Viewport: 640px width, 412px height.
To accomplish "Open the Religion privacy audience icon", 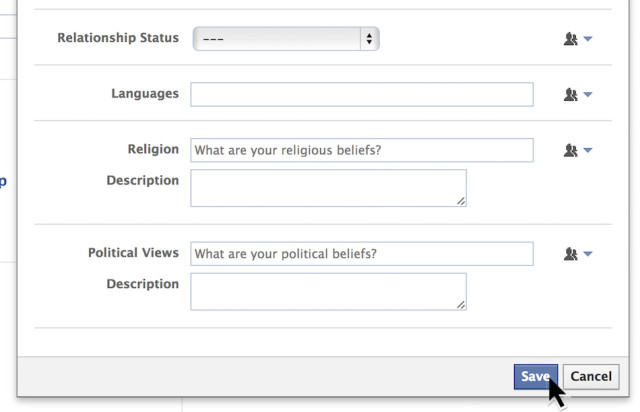I will (x=571, y=150).
